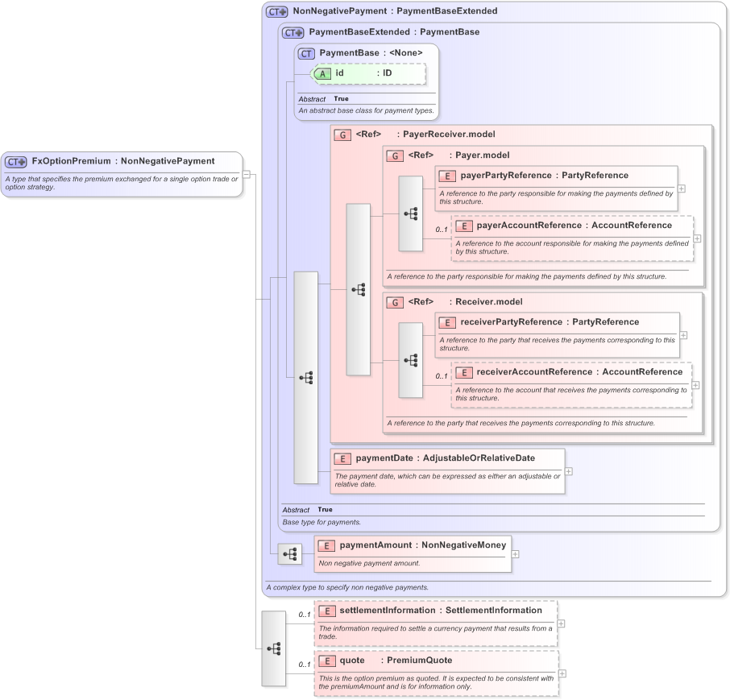The height and width of the screenshot is (700, 730).
Task: Click the FxOptionPremium description text
Action: (122, 183)
